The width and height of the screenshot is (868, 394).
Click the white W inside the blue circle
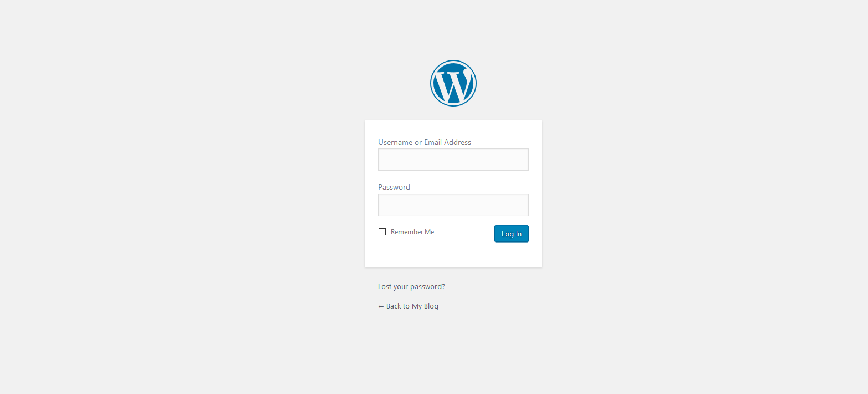tap(453, 85)
